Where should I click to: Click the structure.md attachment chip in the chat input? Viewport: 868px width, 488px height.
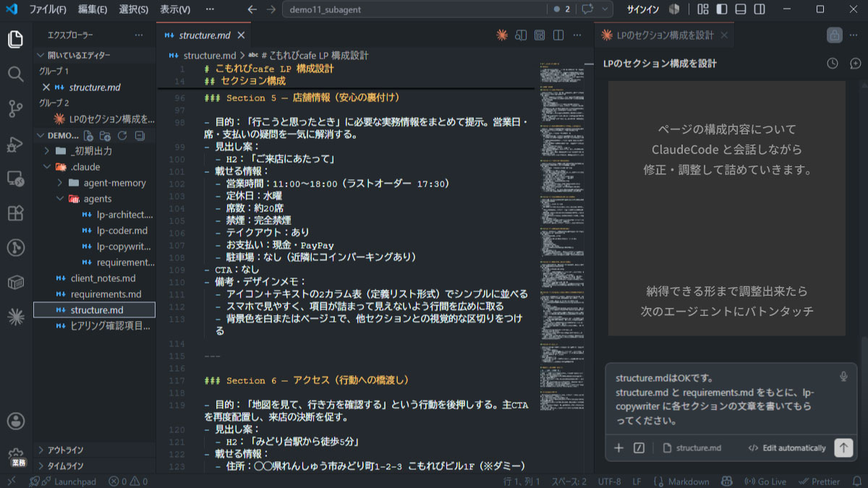692,448
